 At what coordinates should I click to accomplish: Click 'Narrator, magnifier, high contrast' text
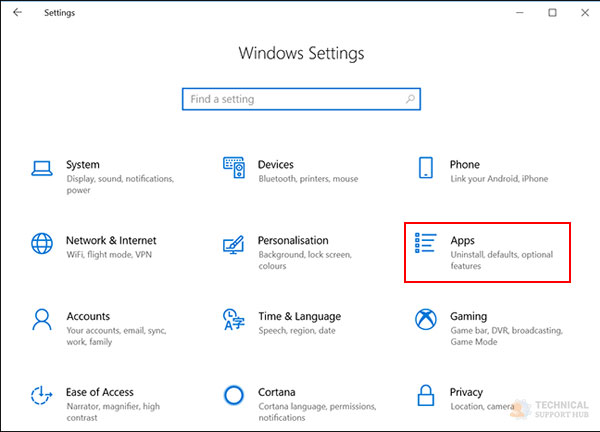pos(113,412)
